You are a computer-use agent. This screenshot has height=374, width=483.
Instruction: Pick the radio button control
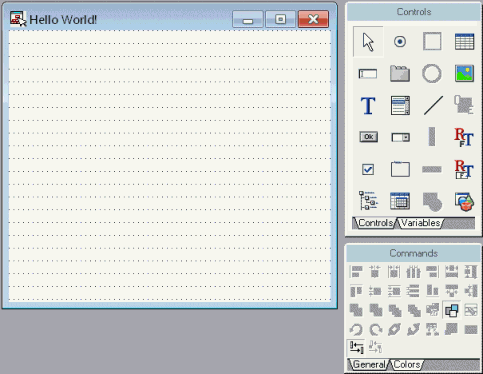point(400,42)
